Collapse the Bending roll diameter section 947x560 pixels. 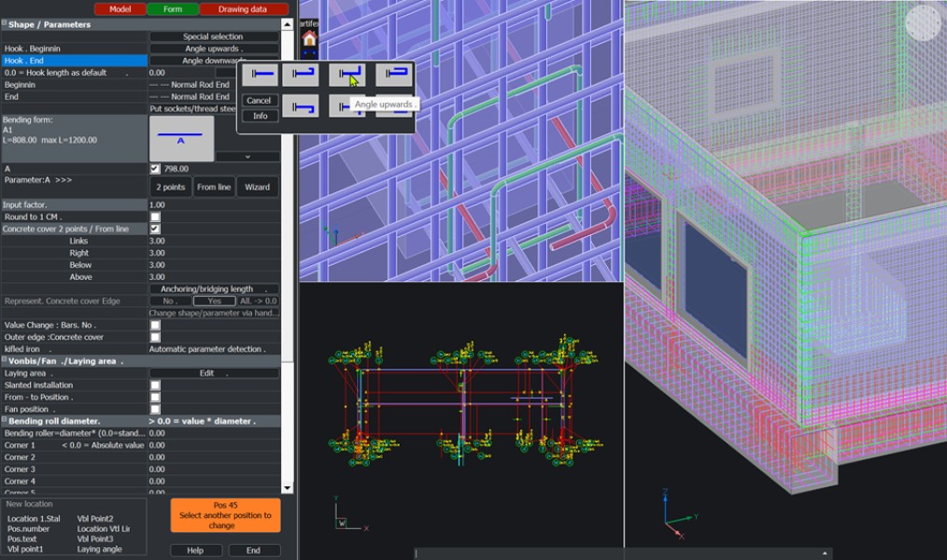pos(5,420)
